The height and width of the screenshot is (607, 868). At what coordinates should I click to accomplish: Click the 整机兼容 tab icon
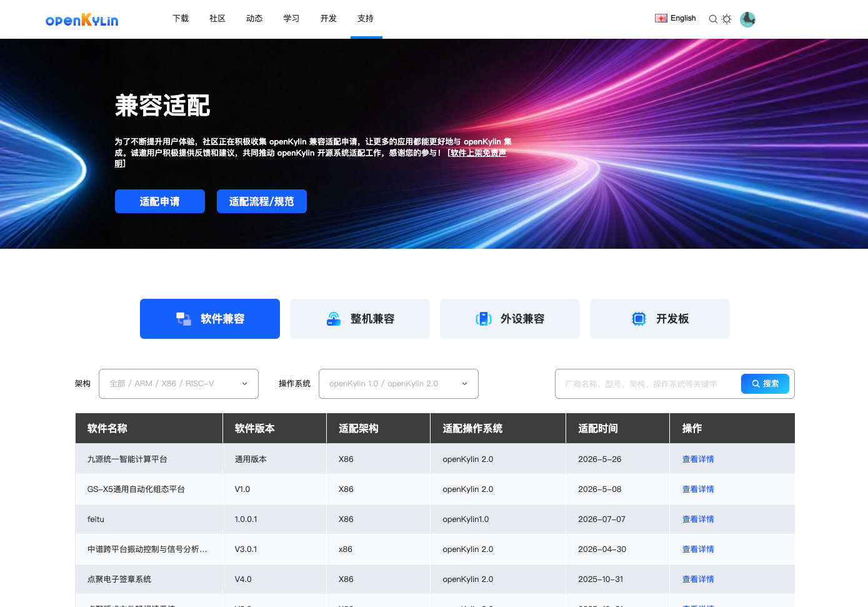click(334, 319)
